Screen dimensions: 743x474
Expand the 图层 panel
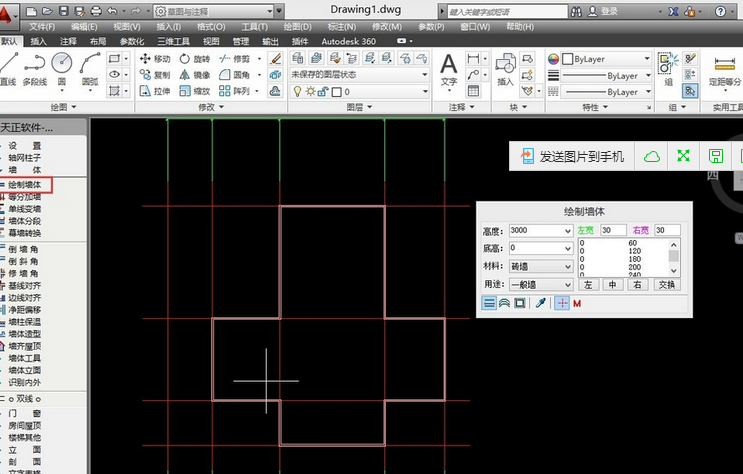359,107
